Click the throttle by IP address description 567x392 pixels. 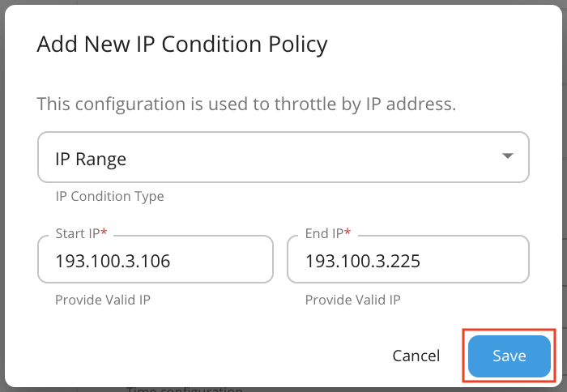(x=246, y=104)
